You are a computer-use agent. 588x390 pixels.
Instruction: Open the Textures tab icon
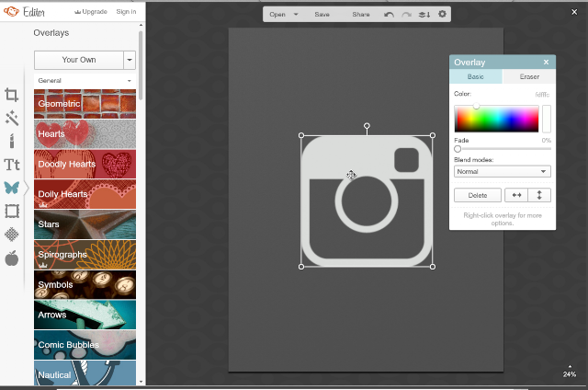pyautogui.click(x=12, y=235)
